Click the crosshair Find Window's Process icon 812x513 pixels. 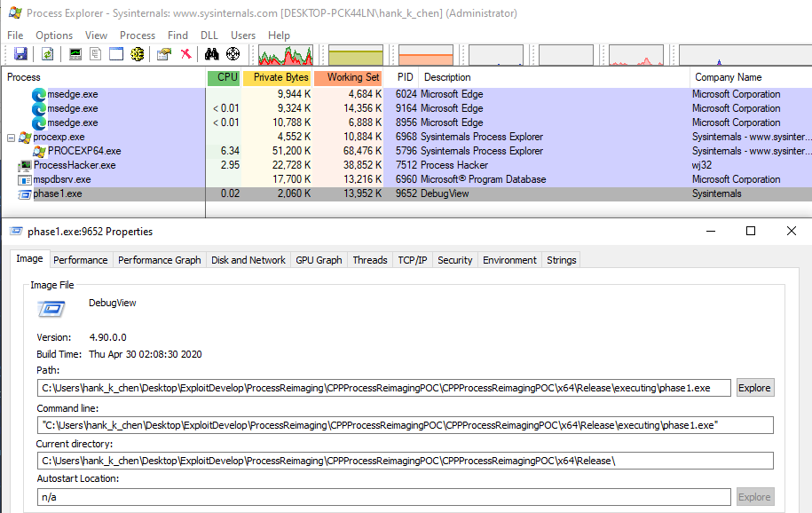233,54
